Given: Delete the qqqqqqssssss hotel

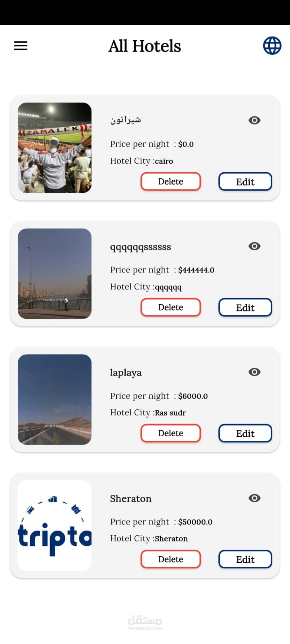Looking at the screenshot, I should [x=170, y=307].
